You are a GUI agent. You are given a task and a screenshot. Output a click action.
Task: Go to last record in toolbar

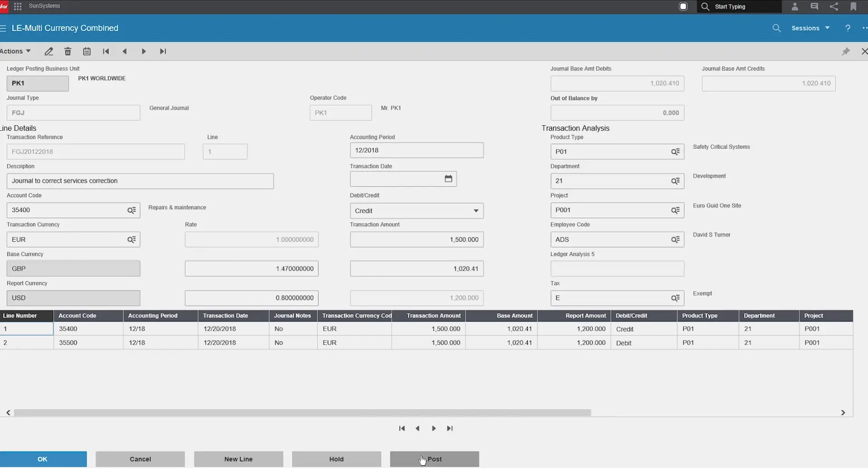(163, 52)
